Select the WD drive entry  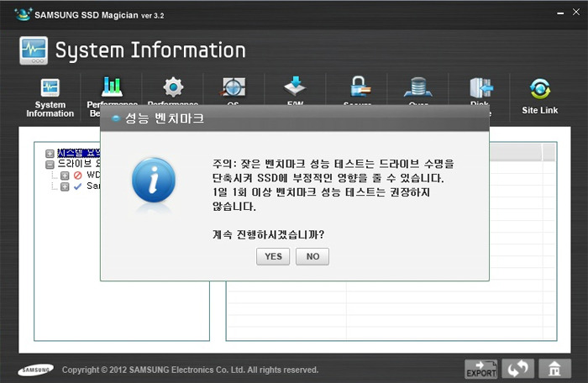(93, 175)
